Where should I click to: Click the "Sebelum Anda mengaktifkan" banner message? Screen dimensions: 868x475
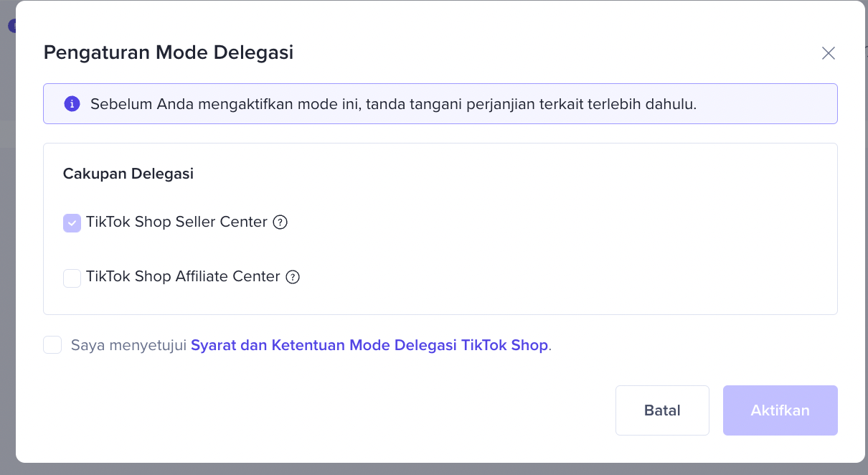(x=393, y=104)
